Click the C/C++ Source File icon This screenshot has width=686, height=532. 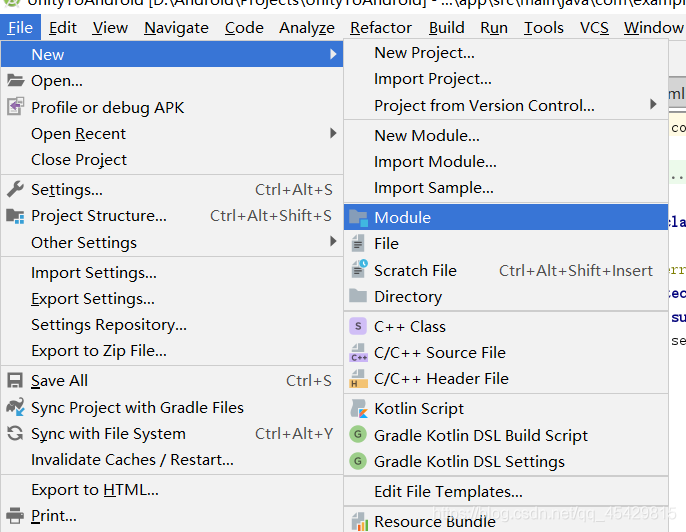tap(358, 353)
